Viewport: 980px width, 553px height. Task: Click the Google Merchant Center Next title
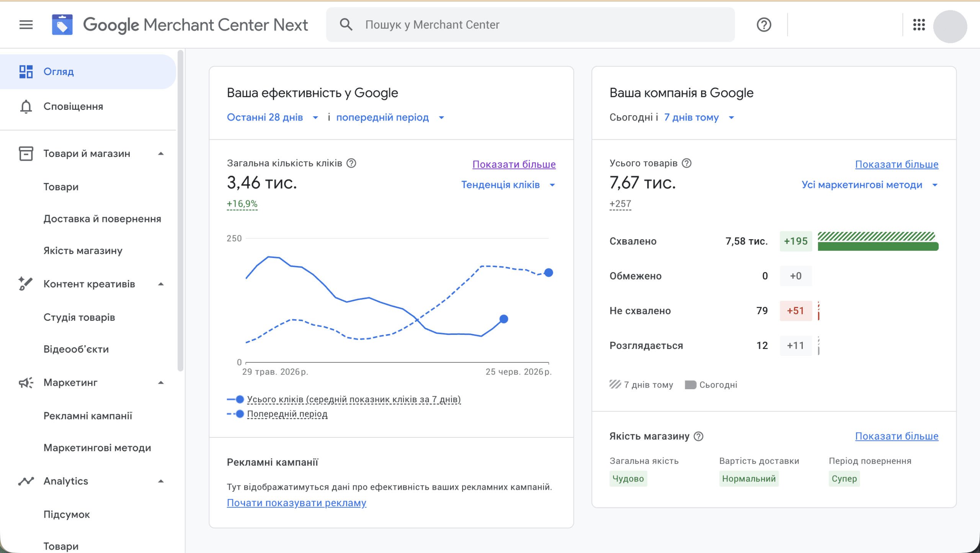(x=195, y=25)
